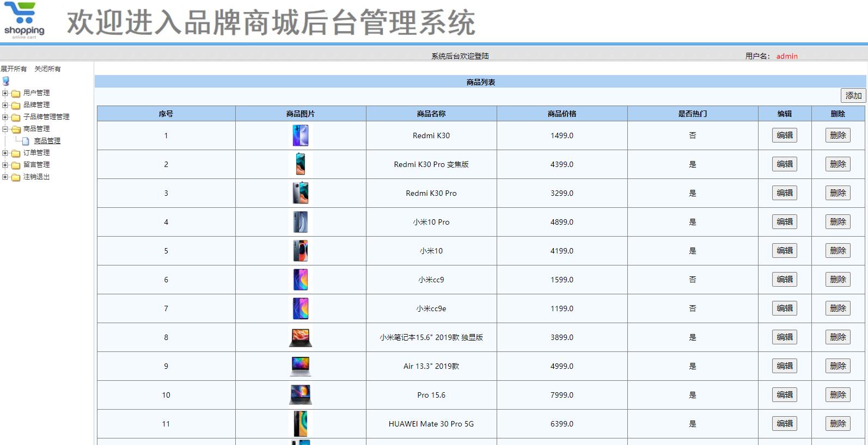Click the 是否热门 column header
The width and height of the screenshot is (868, 445).
point(693,114)
